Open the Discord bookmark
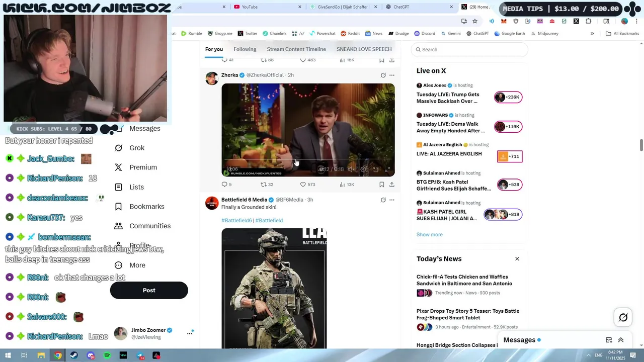The width and height of the screenshot is (644, 362). (425, 34)
